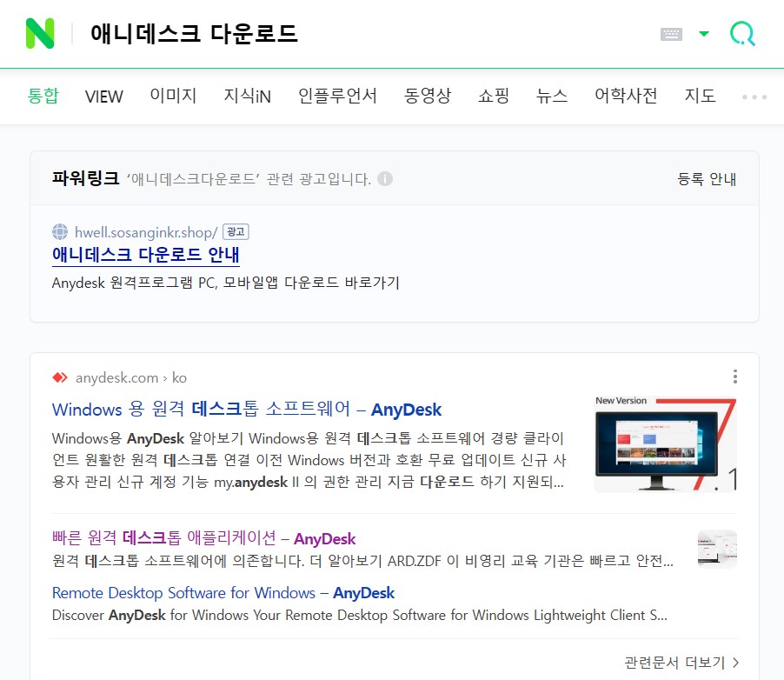Screen dimensions: 784x680
Task: Click the green search magnifier icon
Action: pyautogui.click(x=742, y=34)
